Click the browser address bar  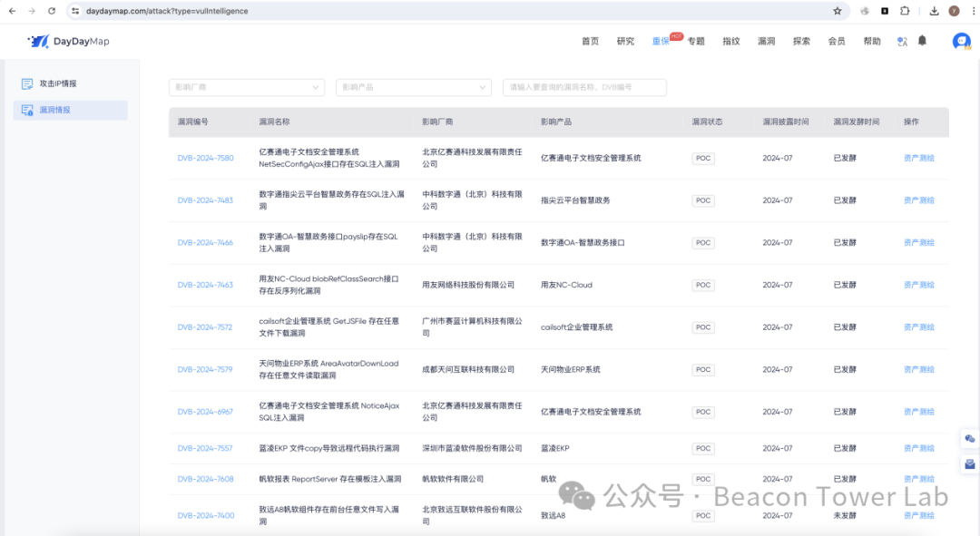click(x=456, y=11)
